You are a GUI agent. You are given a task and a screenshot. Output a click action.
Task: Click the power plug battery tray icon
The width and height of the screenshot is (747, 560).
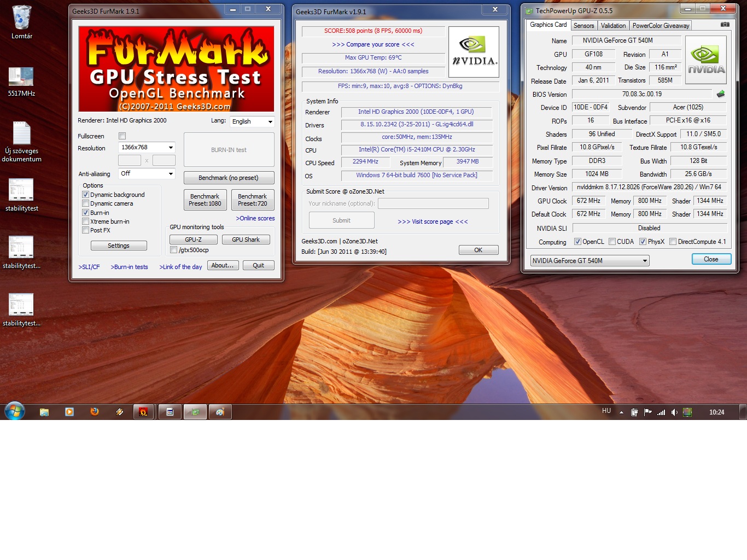point(634,412)
